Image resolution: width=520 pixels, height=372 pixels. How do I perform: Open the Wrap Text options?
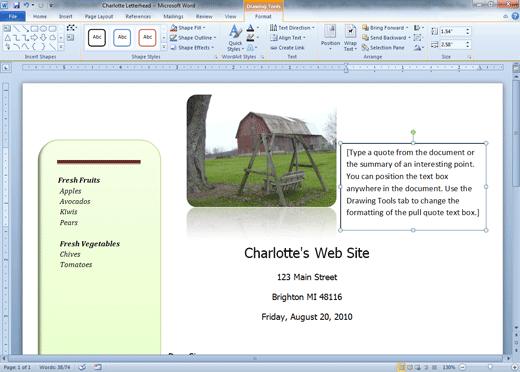click(x=350, y=37)
